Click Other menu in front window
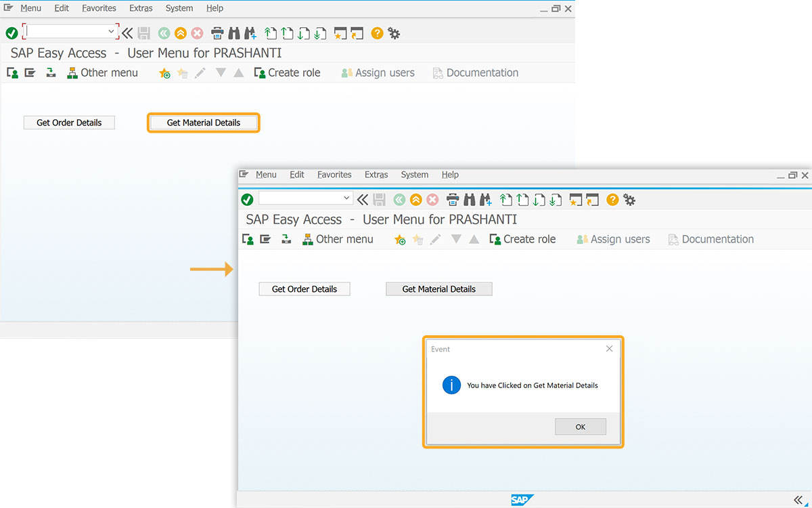 click(x=338, y=239)
